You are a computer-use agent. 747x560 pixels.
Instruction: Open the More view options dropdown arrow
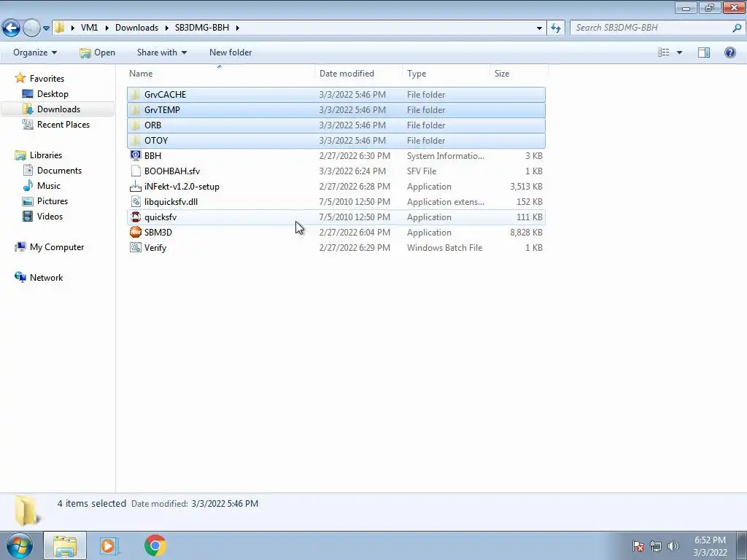point(679,52)
